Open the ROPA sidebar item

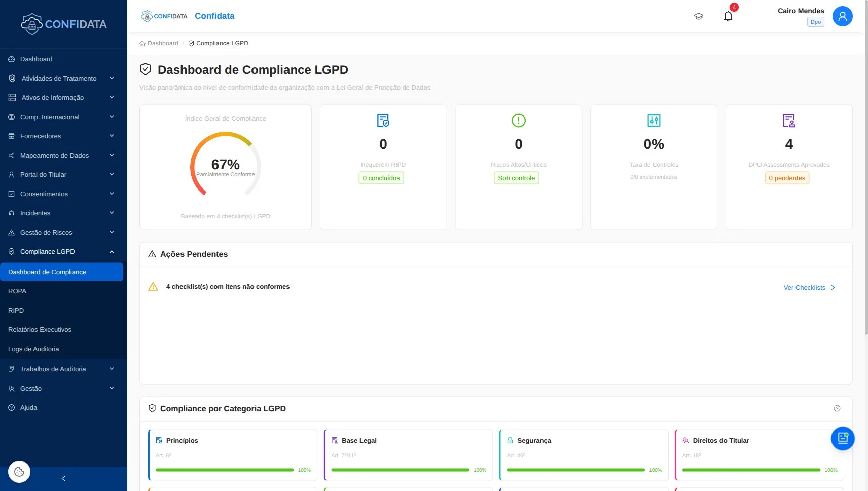(x=17, y=291)
